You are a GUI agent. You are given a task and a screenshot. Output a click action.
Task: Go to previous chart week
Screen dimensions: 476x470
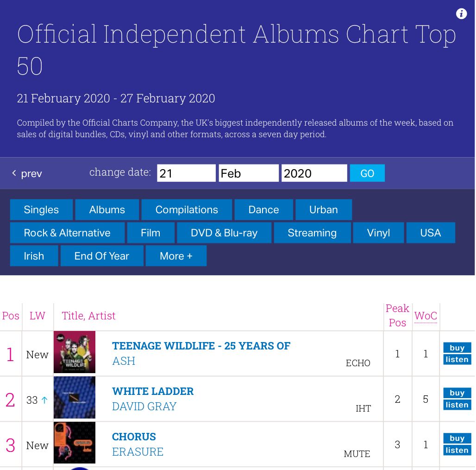click(27, 173)
